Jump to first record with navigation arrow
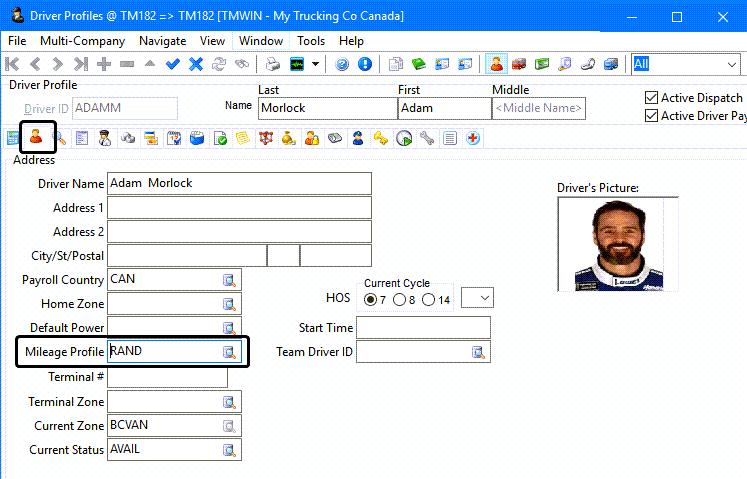Image resolution: width=747 pixels, height=479 pixels. click(x=13, y=64)
